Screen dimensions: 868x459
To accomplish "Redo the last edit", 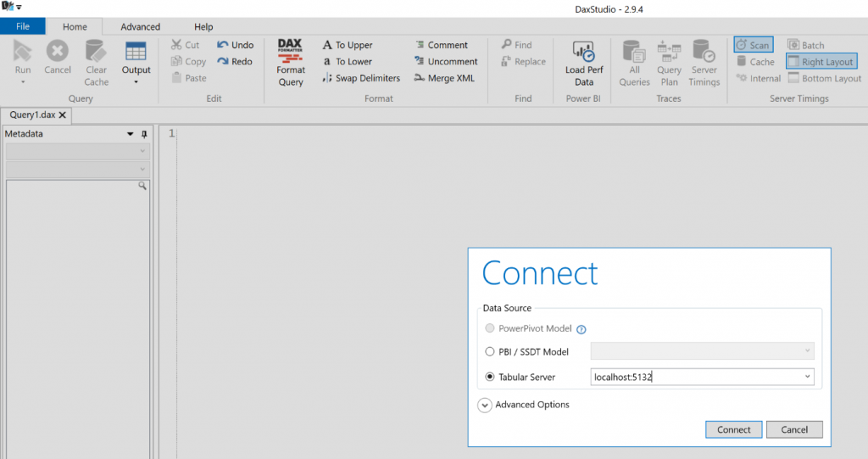I will tap(235, 62).
